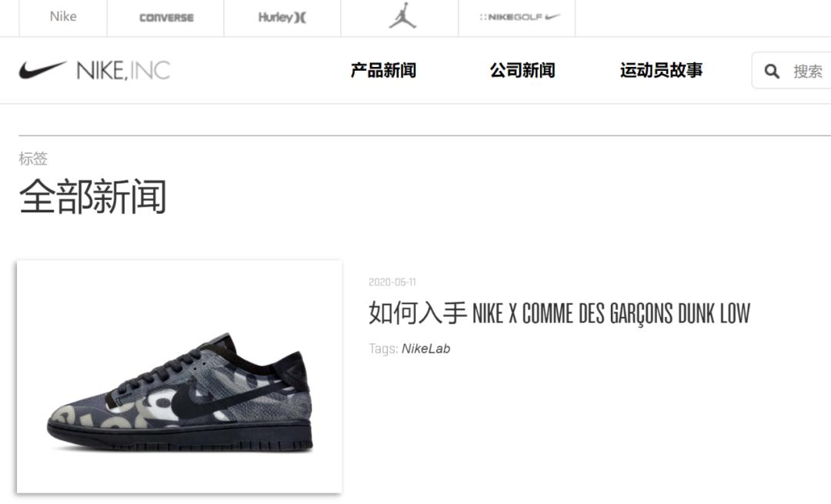Screen dimensions: 831x504
Task: Click the 如何入手 title text
Action: (x=417, y=312)
